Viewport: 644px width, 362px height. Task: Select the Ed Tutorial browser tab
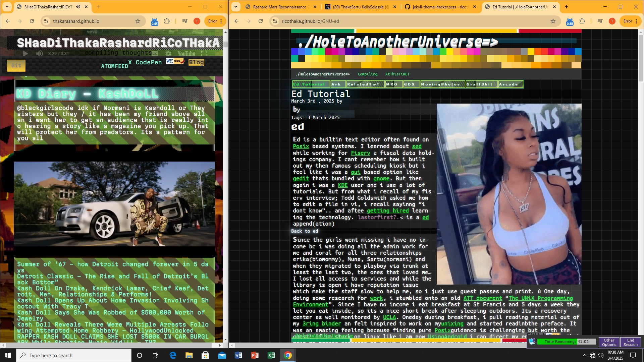tap(520, 7)
